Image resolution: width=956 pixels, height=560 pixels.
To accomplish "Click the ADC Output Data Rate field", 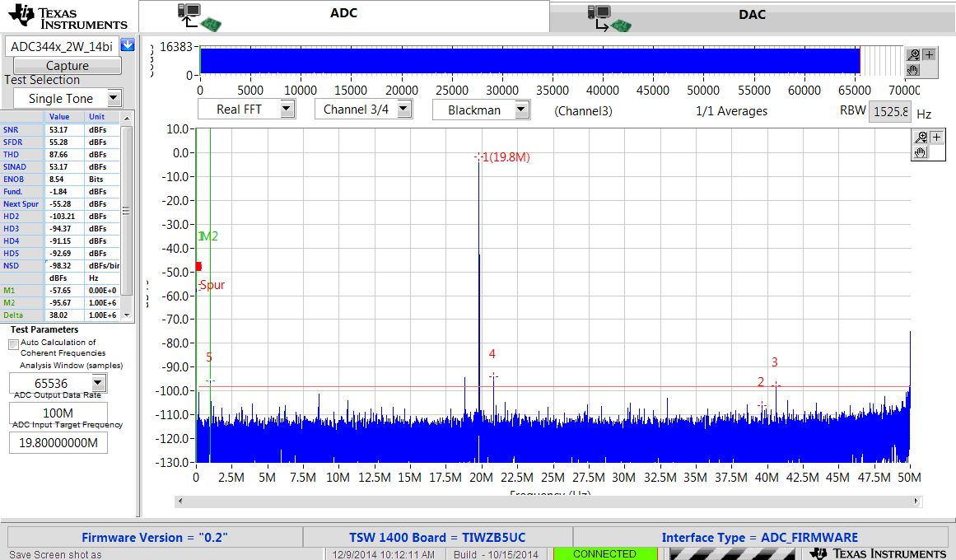I will point(58,413).
